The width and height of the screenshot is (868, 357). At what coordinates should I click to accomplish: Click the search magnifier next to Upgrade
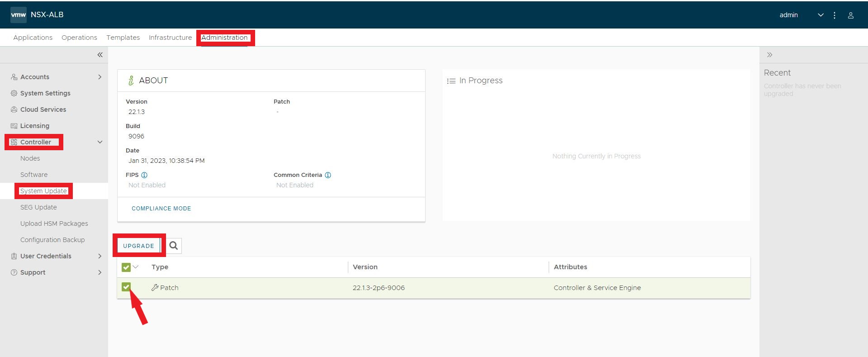(x=174, y=246)
